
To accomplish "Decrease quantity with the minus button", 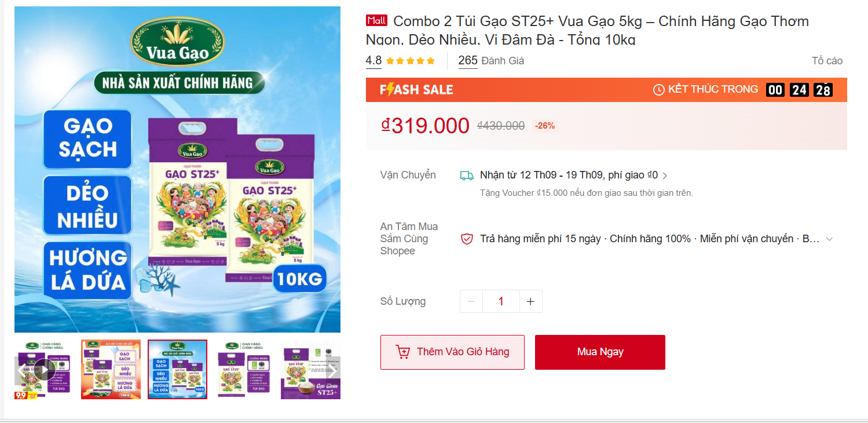I will pos(471,301).
